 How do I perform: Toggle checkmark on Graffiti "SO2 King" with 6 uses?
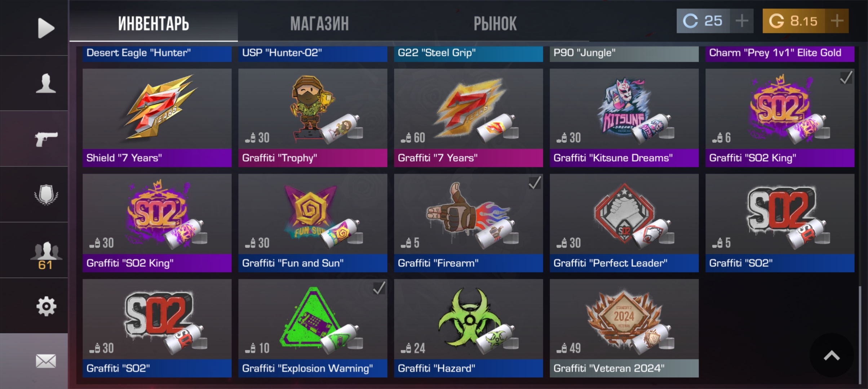846,77
